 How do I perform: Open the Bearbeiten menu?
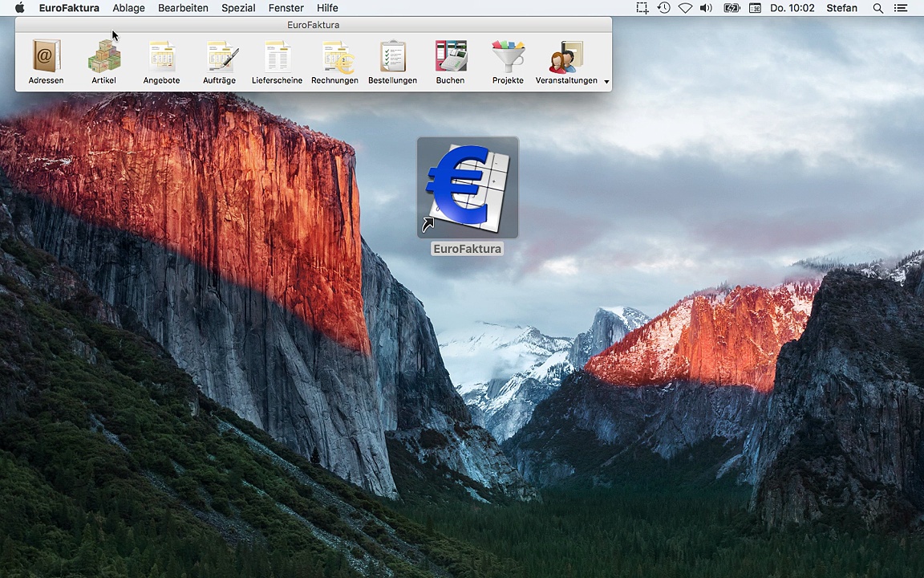[x=183, y=8]
